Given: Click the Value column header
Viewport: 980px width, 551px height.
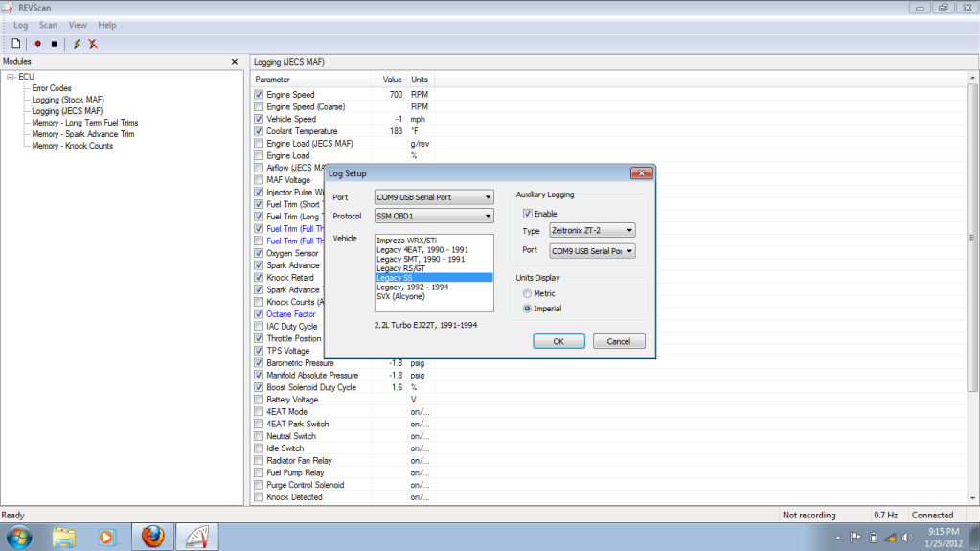Looking at the screenshot, I should (389, 80).
